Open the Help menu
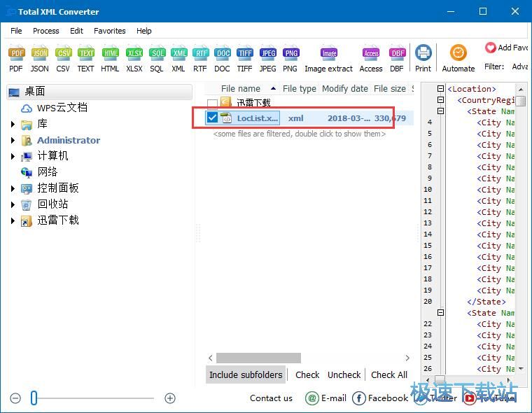The width and height of the screenshot is (532, 413). 144,31
